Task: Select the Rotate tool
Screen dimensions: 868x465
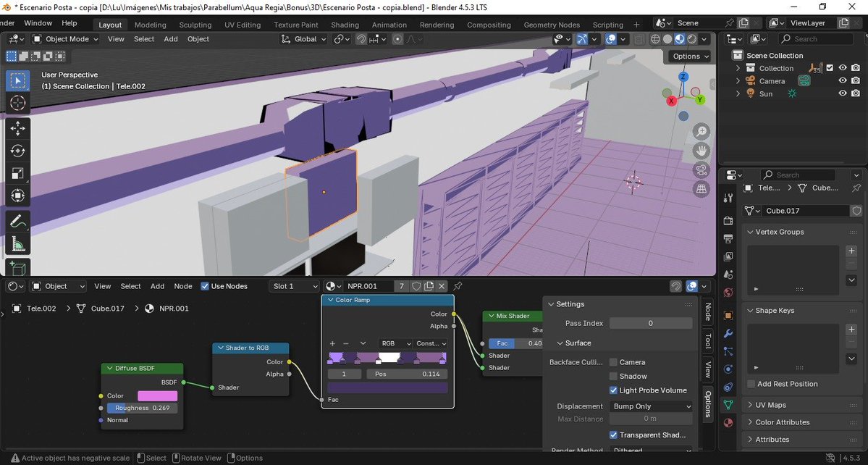Action: pyautogui.click(x=17, y=151)
